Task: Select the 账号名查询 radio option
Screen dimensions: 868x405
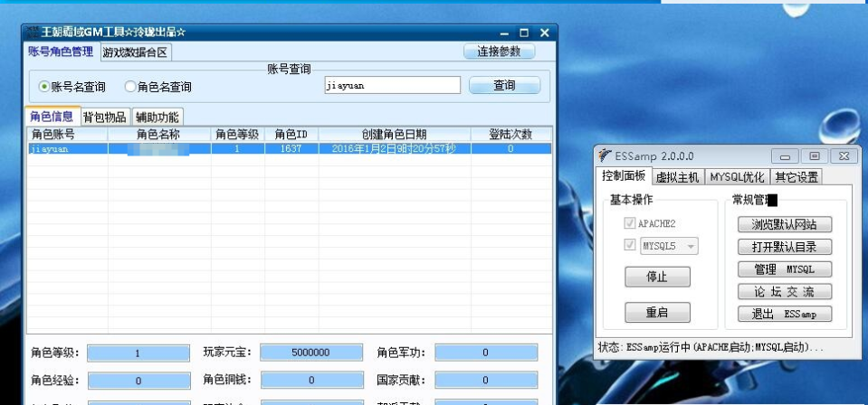Action: [x=44, y=87]
